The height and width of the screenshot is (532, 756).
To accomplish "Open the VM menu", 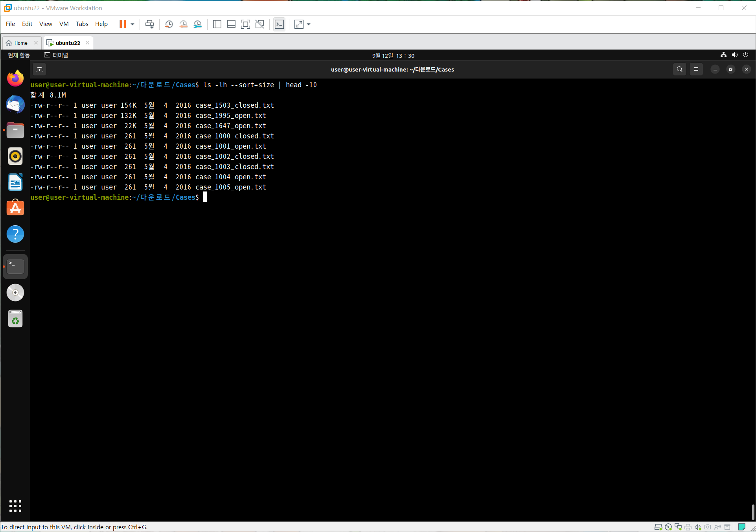I will click(x=64, y=24).
